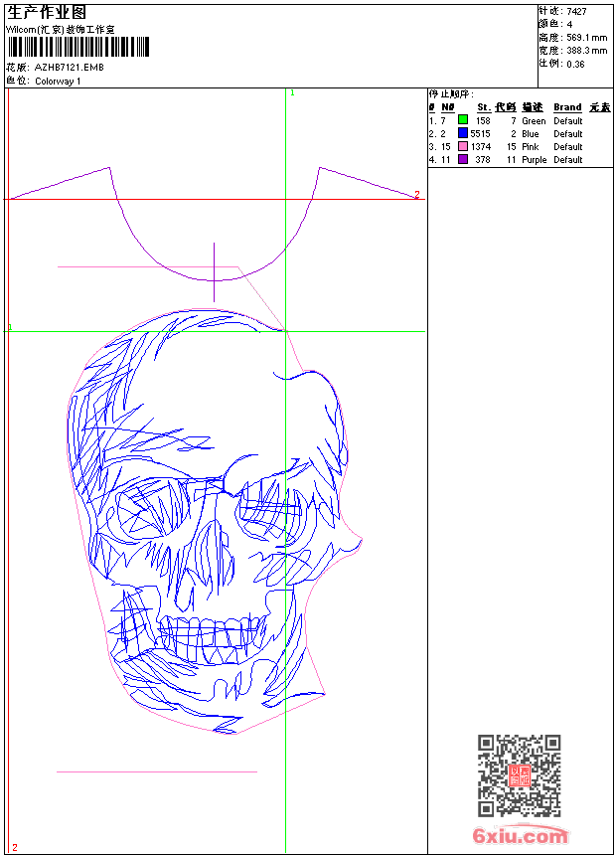Click the 'Brand' column header

pyautogui.click(x=567, y=107)
